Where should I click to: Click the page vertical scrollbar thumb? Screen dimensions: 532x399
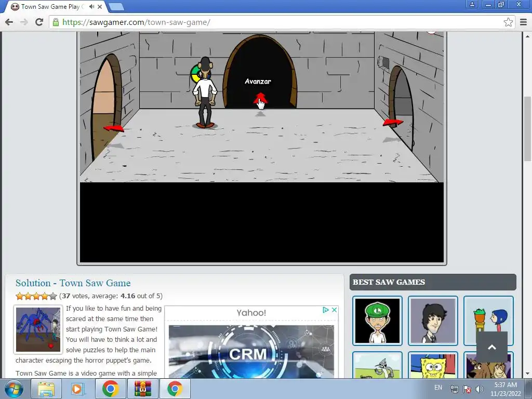coord(527,128)
